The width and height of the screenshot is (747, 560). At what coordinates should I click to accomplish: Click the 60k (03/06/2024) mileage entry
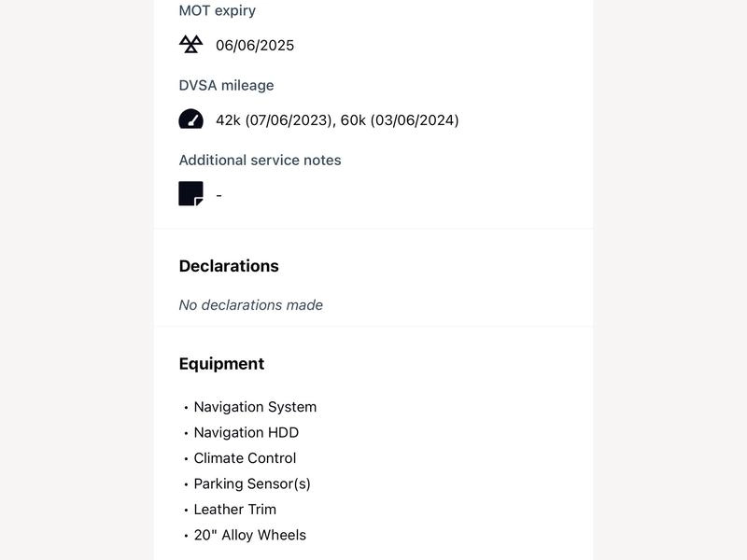click(400, 120)
